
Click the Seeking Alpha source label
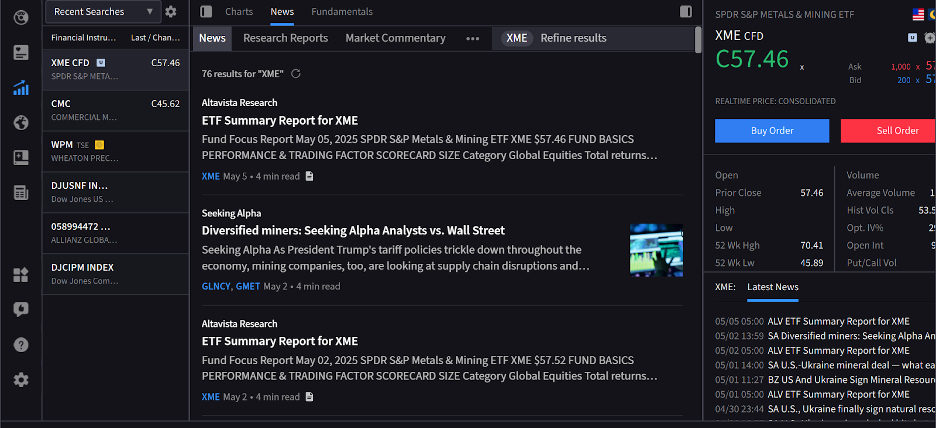click(232, 213)
